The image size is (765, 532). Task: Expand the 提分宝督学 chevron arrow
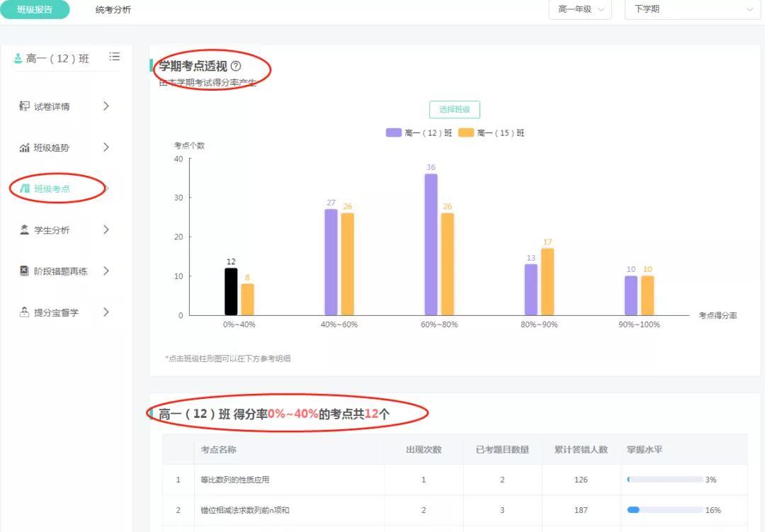106,312
